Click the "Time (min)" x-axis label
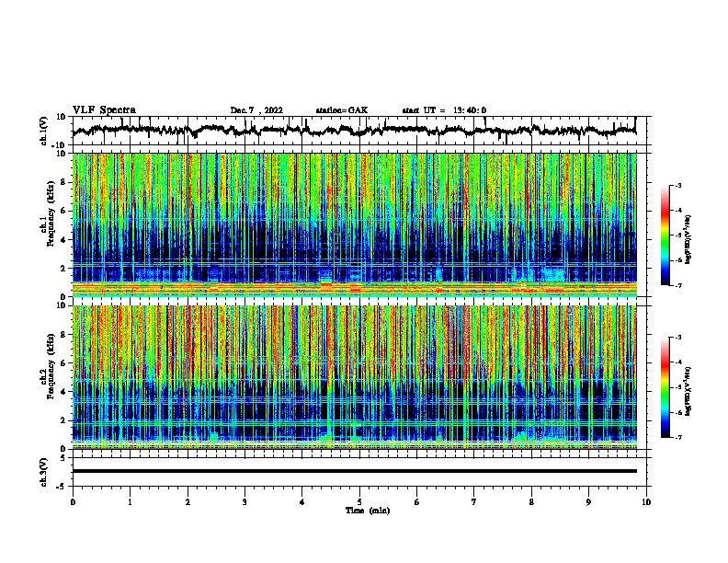This screenshot has width=728, height=563. pyautogui.click(x=368, y=511)
